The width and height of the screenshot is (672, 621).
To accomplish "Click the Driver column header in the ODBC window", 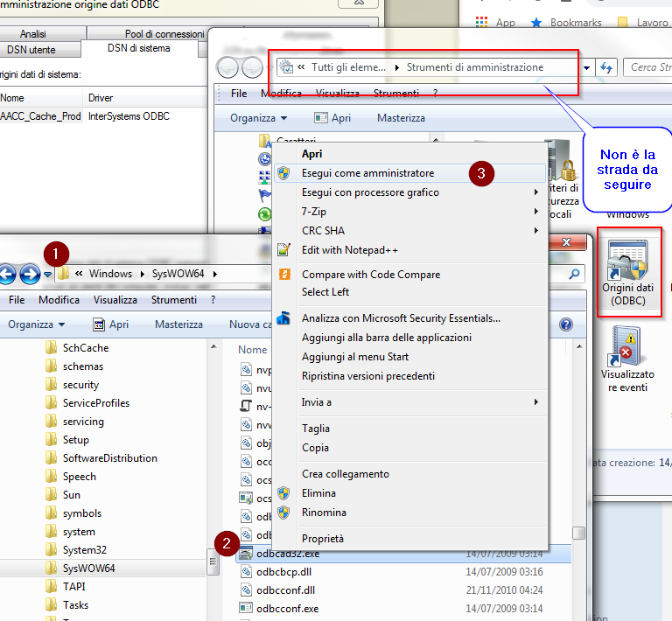I will coord(101,98).
